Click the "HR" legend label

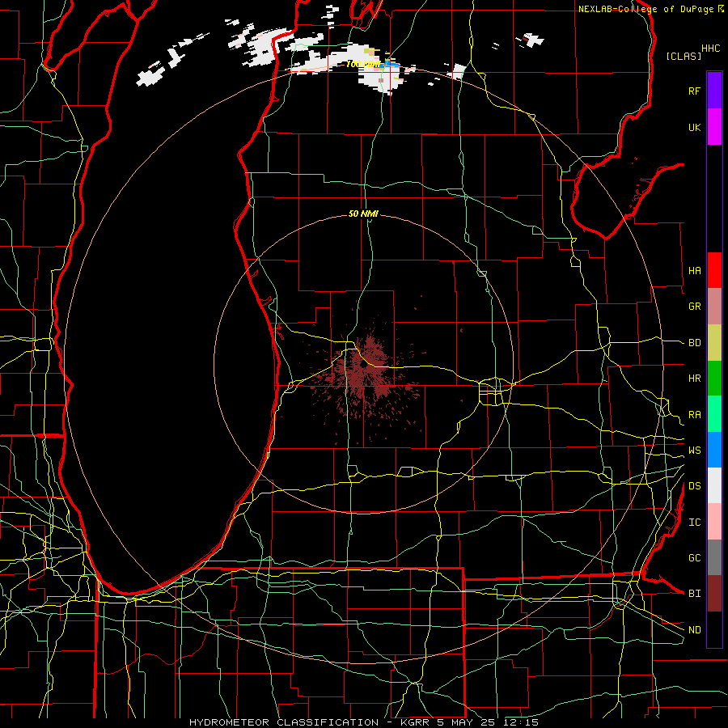[x=694, y=379]
